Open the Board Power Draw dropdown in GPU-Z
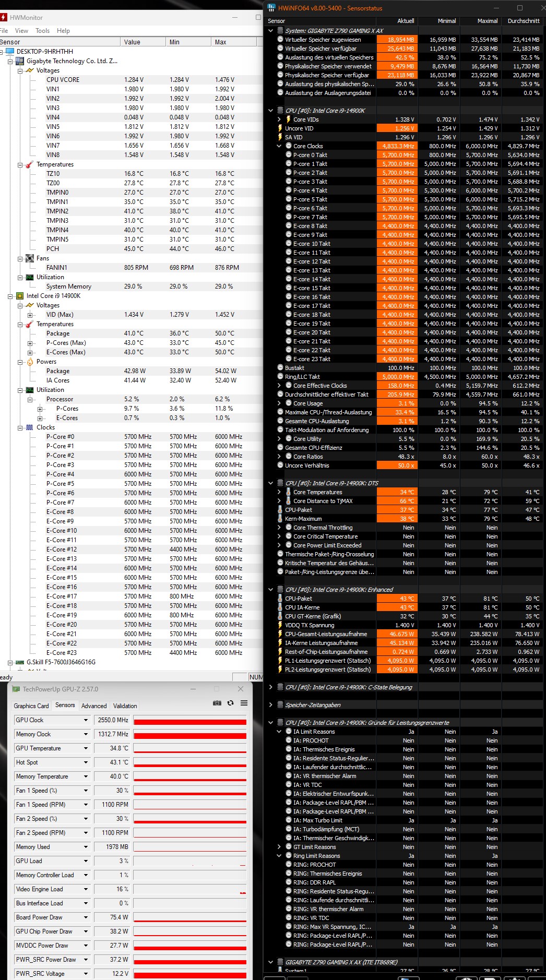The image size is (546, 980). (x=86, y=917)
